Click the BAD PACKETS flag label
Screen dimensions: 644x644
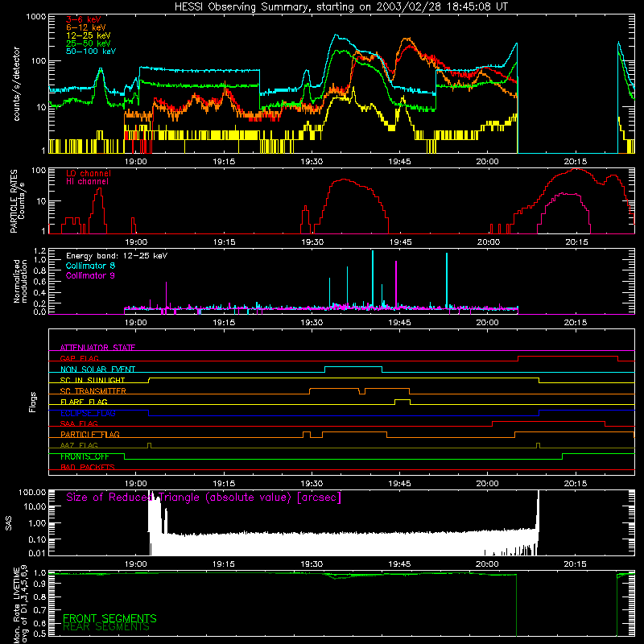(88, 467)
